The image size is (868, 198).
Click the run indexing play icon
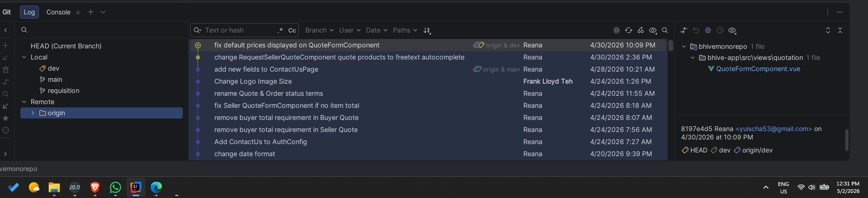coord(616,30)
